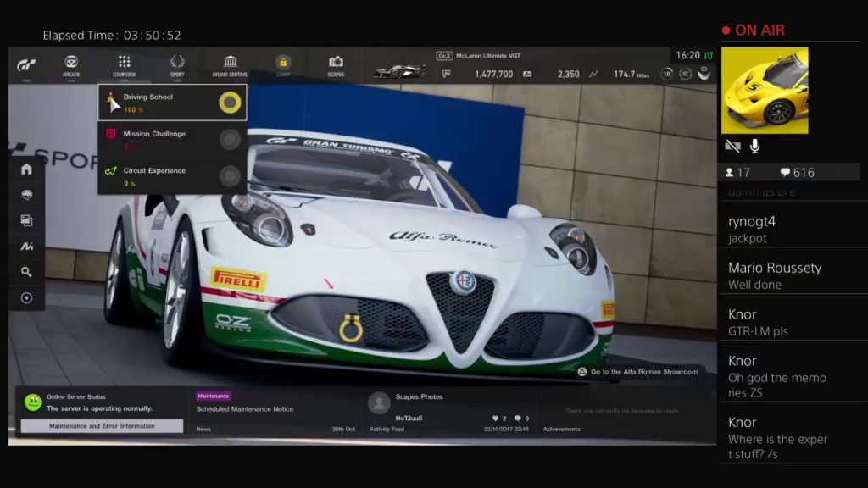Open the player profile avatar icon
The height and width of the screenshot is (488, 868).
pos(704,74)
